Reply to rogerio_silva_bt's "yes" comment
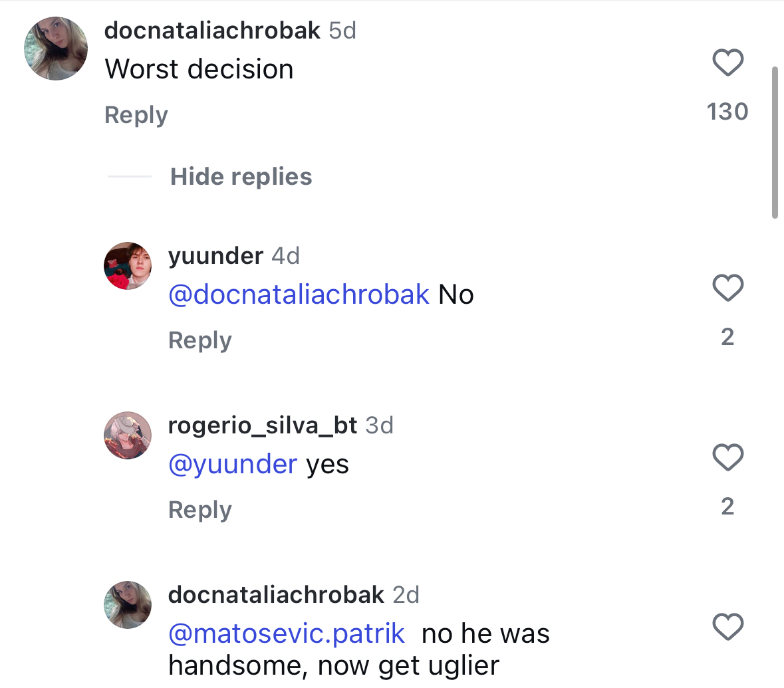The image size is (784, 688). point(200,510)
